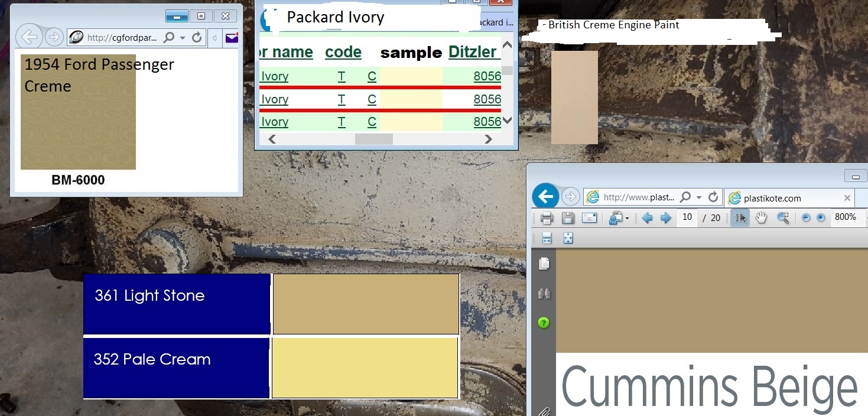
Task: Select the Hand pan tool
Action: pos(761,218)
